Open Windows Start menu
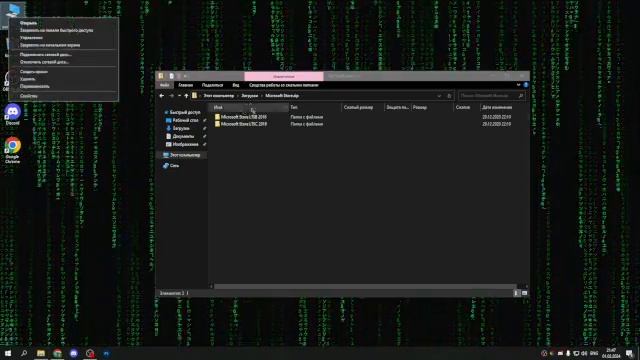The height and width of the screenshot is (360, 640). coord(8,353)
